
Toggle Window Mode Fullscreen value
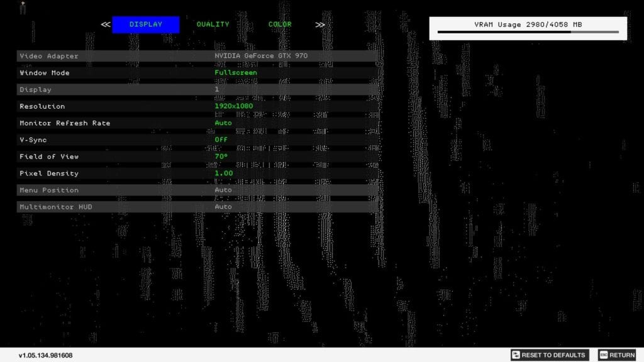[235, 73]
